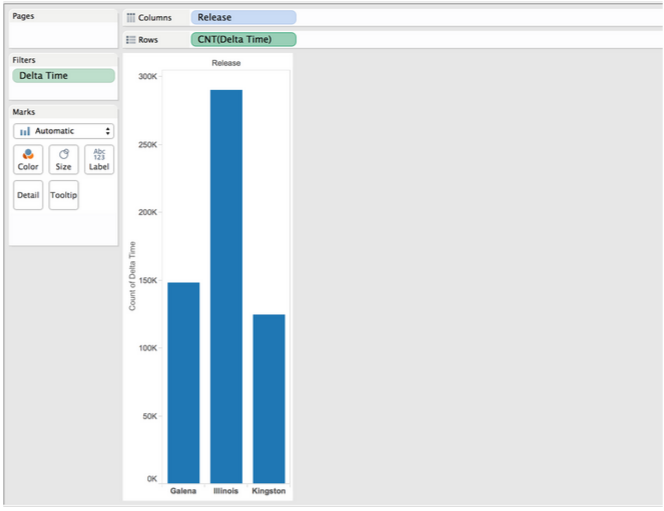
Task: Click the Detail marks card
Action: (28, 195)
